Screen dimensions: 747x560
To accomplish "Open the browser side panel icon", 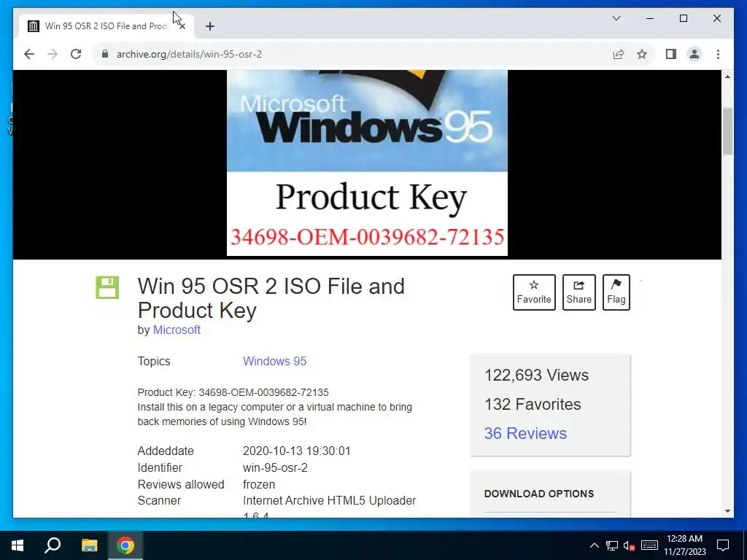I will pyautogui.click(x=671, y=54).
